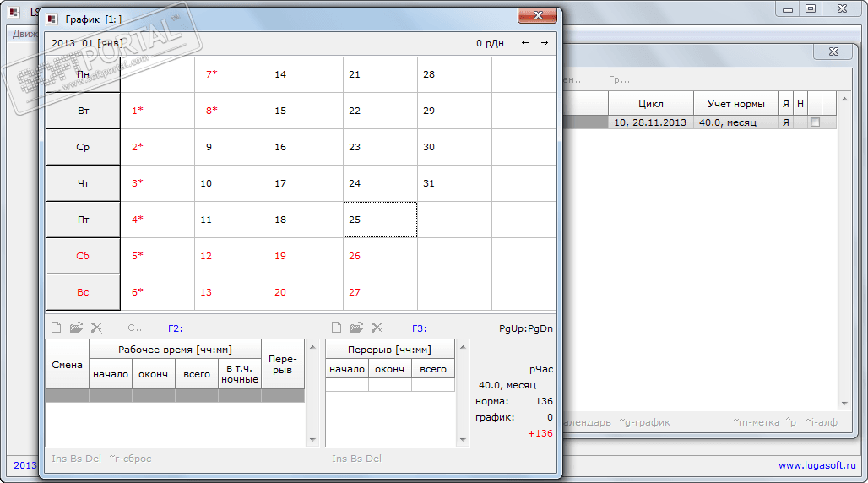Click the Смена column header
The height and width of the screenshot is (483, 868).
tap(67, 365)
